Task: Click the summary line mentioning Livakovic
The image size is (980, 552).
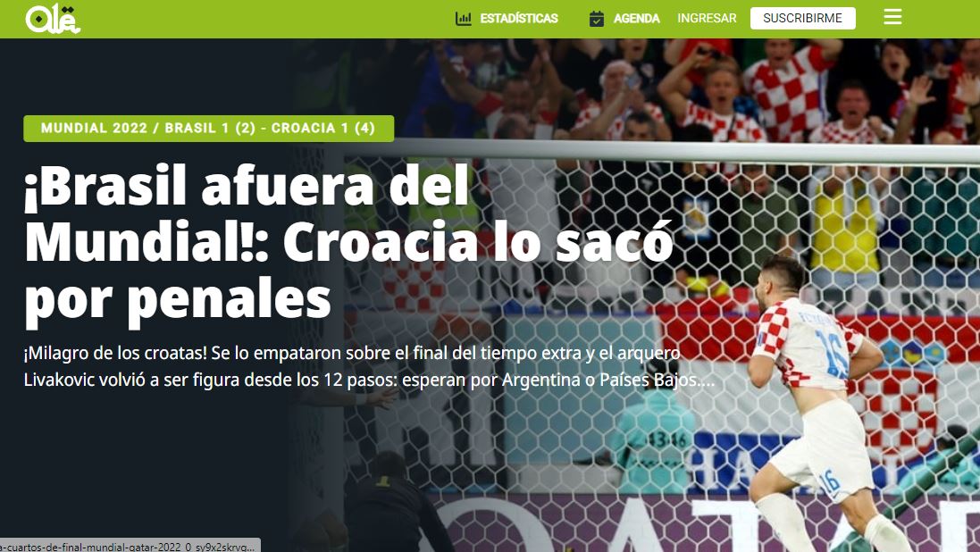Action: click(x=369, y=380)
